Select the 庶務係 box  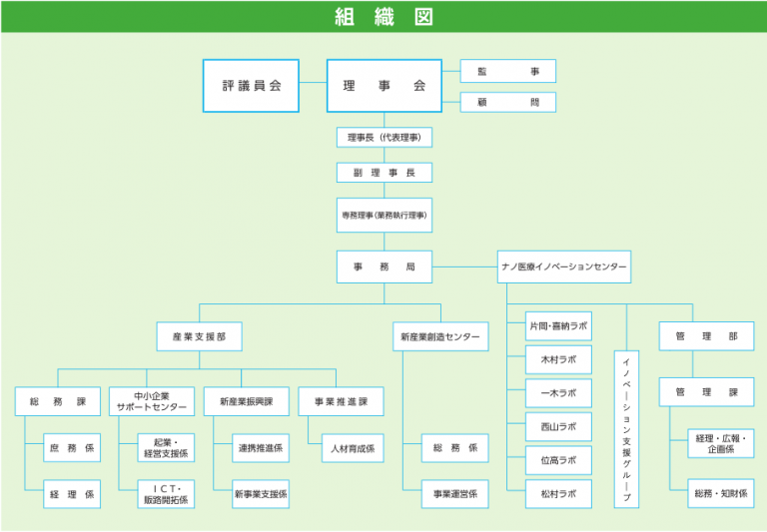click(72, 448)
